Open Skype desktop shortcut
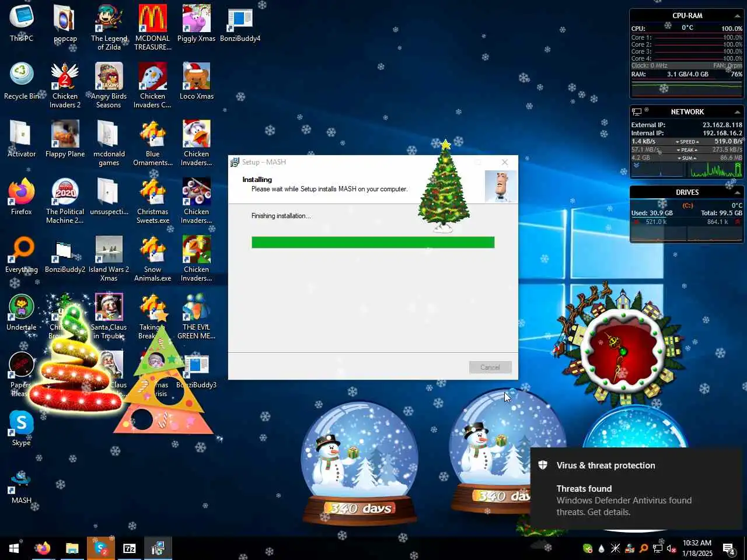The width and height of the screenshot is (747, 560). (x=22, y=428)
